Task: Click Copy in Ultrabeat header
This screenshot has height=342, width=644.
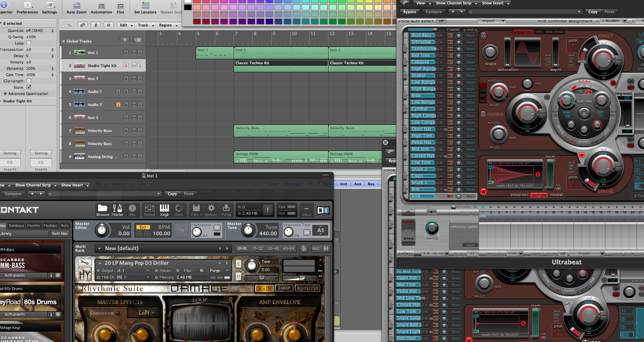Action: pos(593,12)
